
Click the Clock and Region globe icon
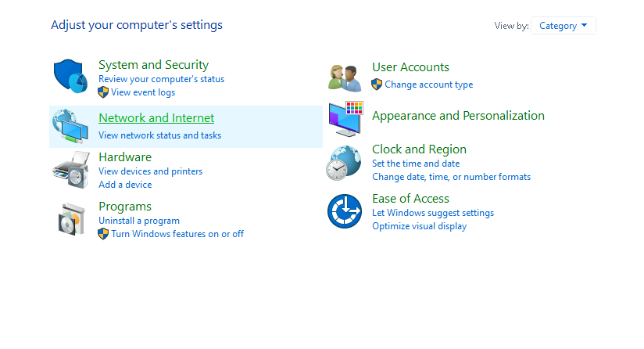[x=344, y=164]
